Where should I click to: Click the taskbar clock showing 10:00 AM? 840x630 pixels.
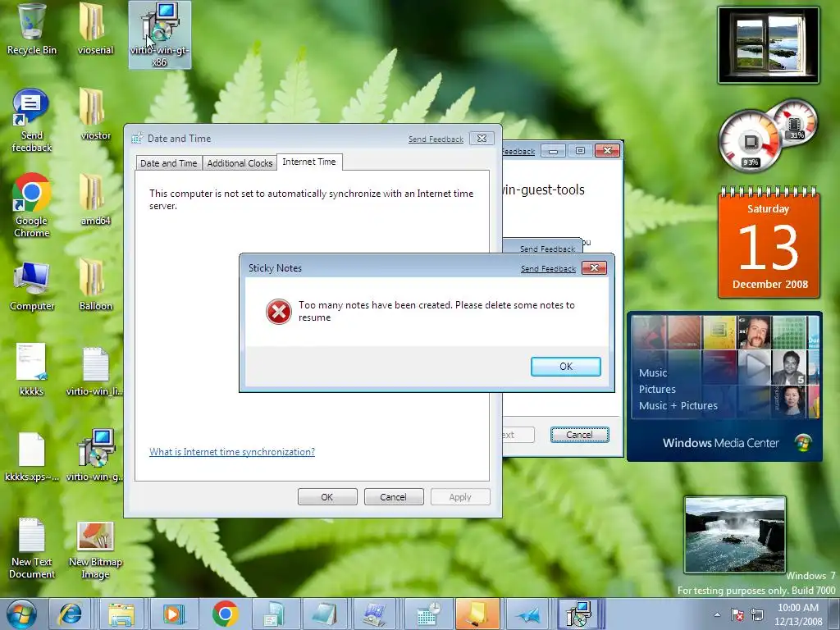point(798,614)
